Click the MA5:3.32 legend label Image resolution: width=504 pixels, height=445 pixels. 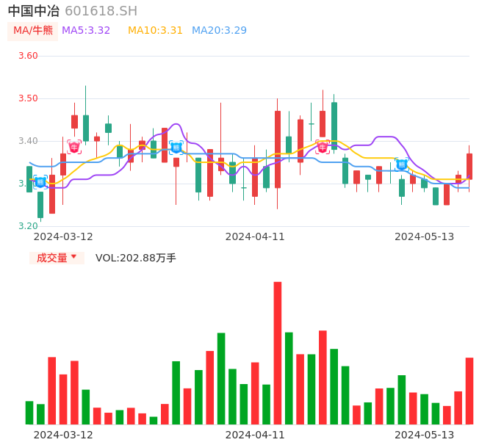click(x=86, y=31)
